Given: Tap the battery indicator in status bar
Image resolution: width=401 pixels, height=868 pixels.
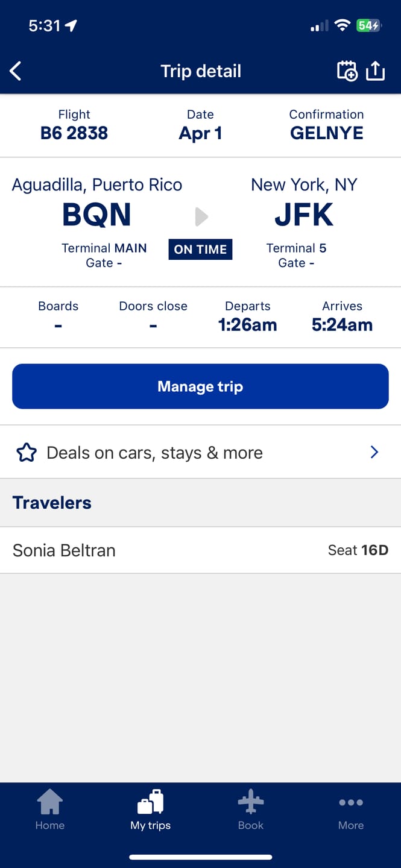Looking at the screenshot, I should [368, 26].
